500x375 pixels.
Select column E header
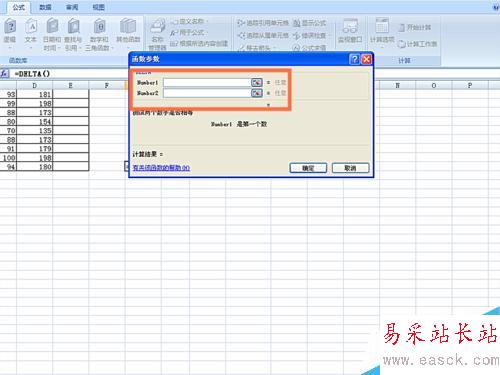pos(71,86)
